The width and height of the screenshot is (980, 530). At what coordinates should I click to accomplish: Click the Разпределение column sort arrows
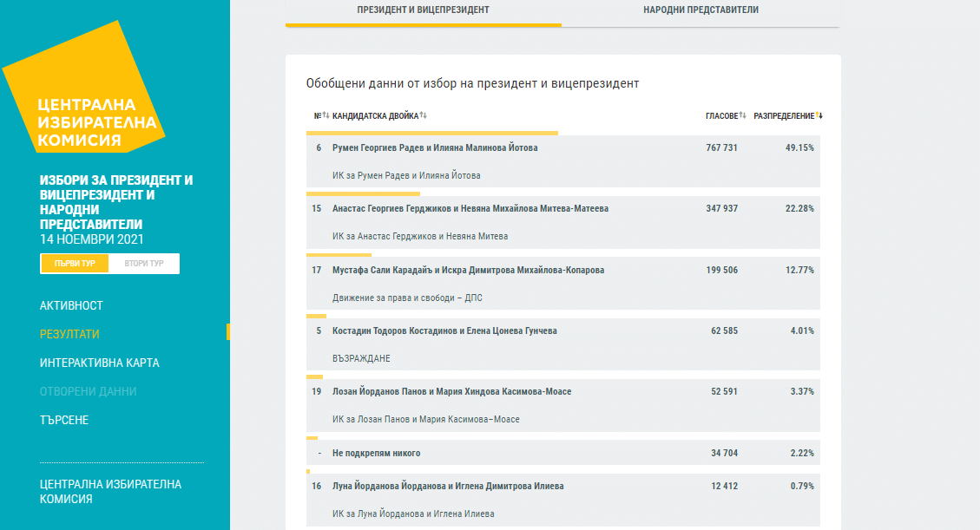coord(819,115)
